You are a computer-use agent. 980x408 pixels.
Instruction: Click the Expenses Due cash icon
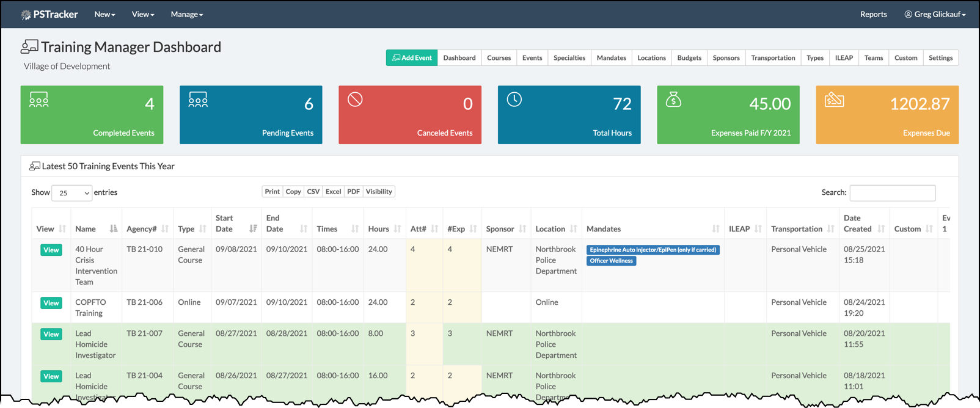click(834, 100)
